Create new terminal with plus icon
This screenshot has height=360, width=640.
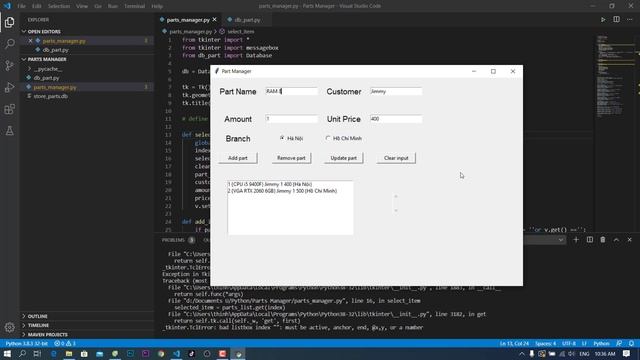[576, 240]
